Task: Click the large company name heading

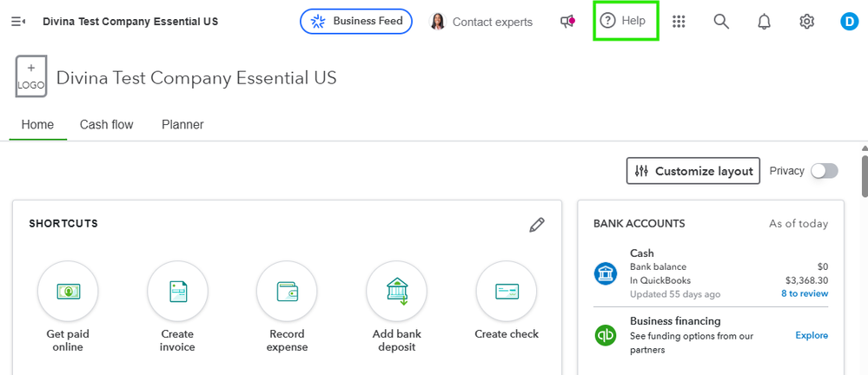Action: click(x=196, y=78)
